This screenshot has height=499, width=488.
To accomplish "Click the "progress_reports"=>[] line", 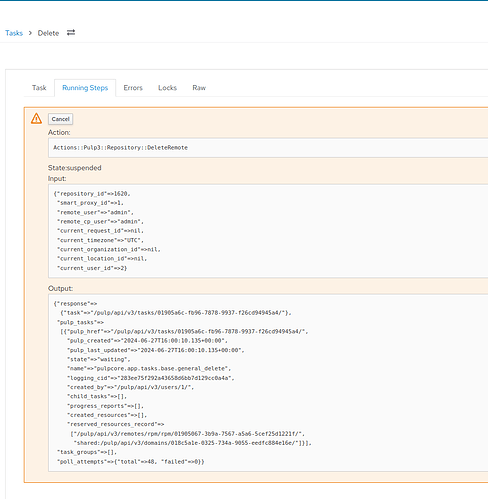I will point(105,406).
